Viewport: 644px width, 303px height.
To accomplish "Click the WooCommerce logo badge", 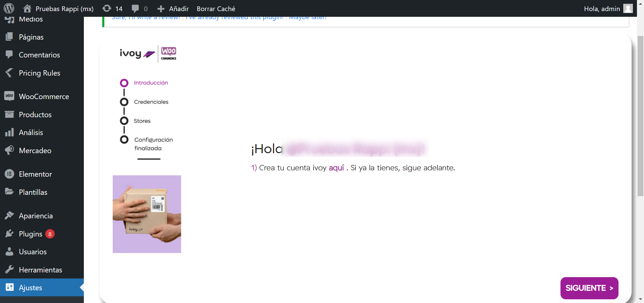I will point(169,53).
